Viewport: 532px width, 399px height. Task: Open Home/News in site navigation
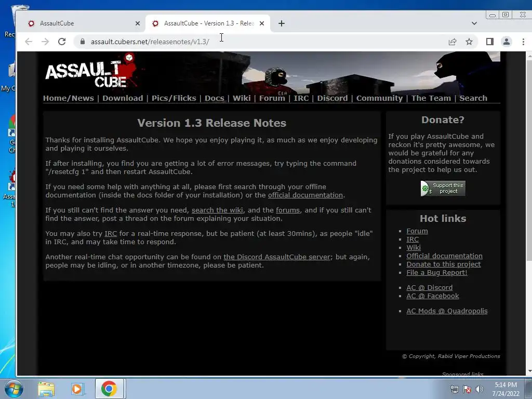68,98
